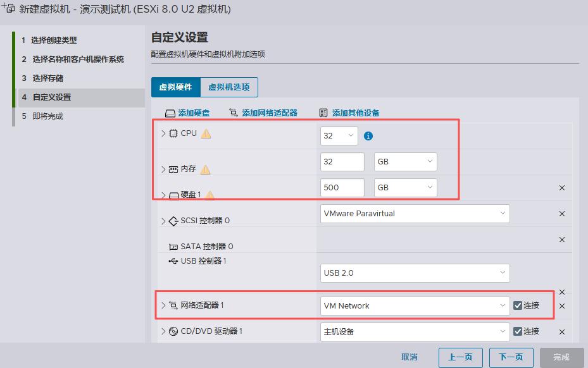
Task: Click the 下一页 button
Action: point(511,357)
